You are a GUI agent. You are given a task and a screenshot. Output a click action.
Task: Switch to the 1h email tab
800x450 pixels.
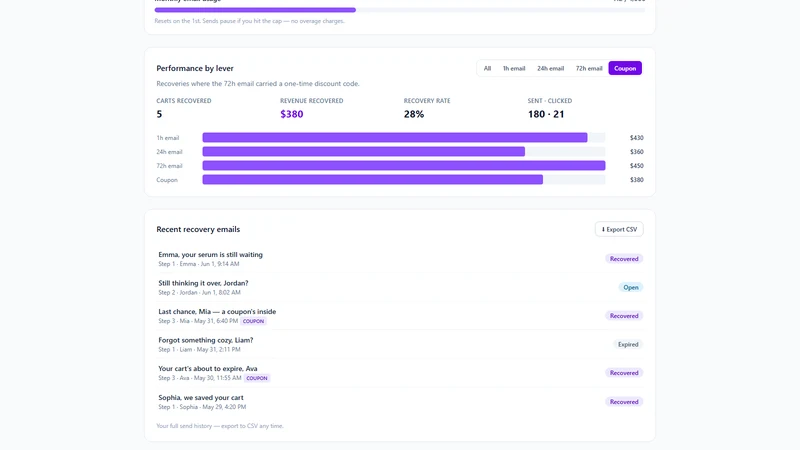(x=514, y=68)
